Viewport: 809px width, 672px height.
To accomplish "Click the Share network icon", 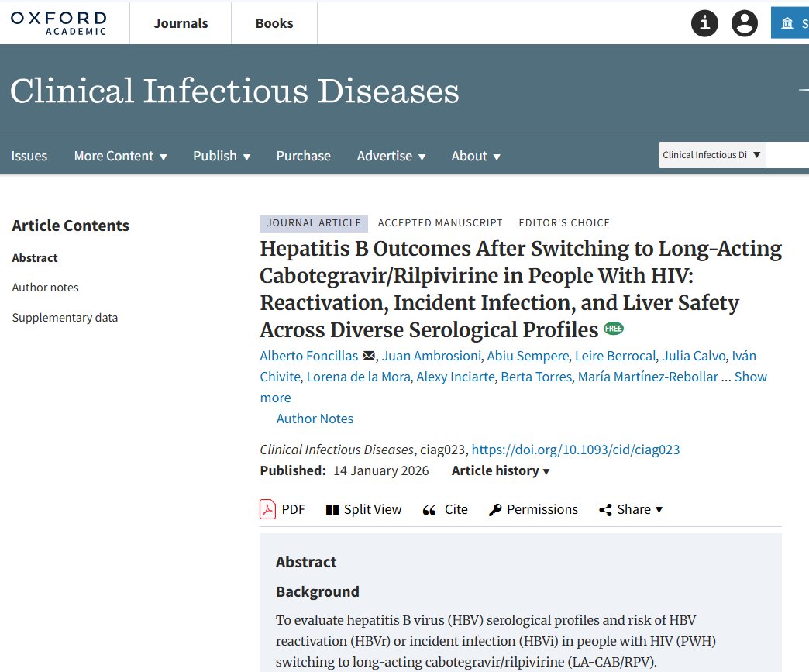I will [605, 510].
